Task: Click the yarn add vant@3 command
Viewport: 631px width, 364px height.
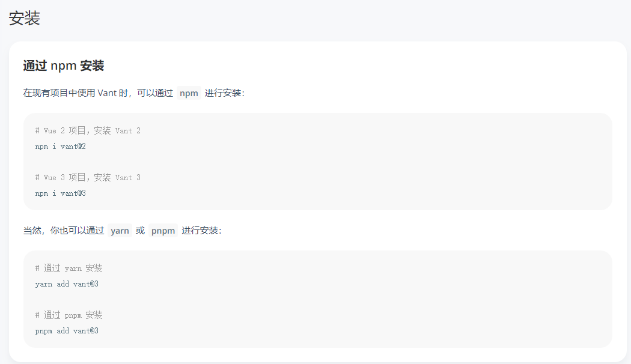Action: pyautogui.click(x=67, y=284)
